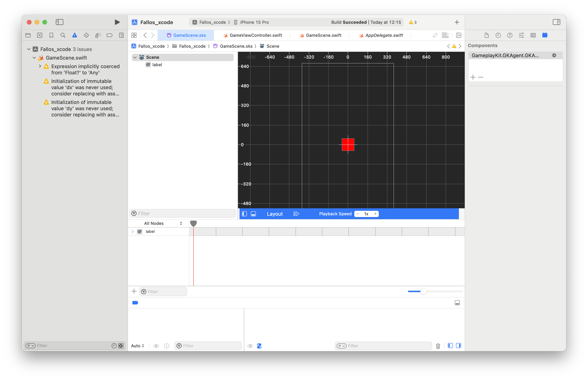Collapse the Scene node
588x380 pixels.
tap(135, 57)
